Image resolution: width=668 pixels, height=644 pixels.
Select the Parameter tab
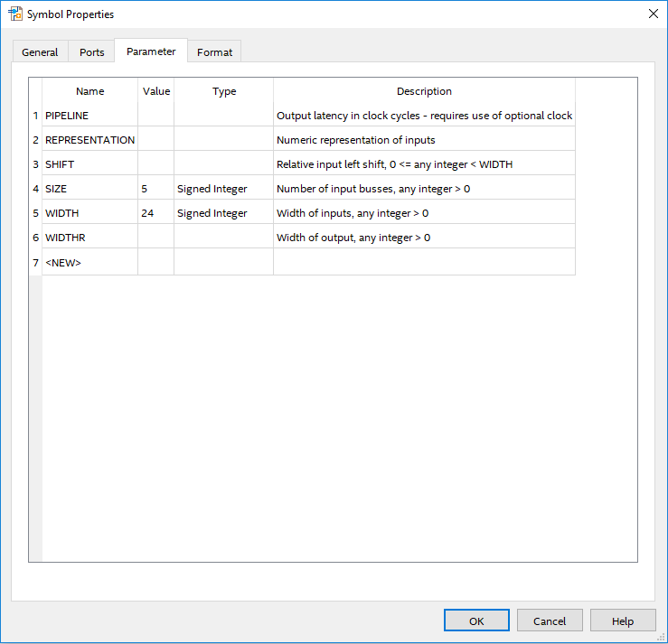(x=151, y=51)
